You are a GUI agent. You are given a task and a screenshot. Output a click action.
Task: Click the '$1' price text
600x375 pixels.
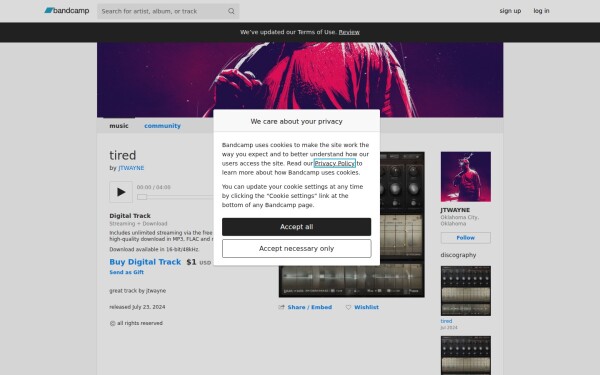point(191,262)
